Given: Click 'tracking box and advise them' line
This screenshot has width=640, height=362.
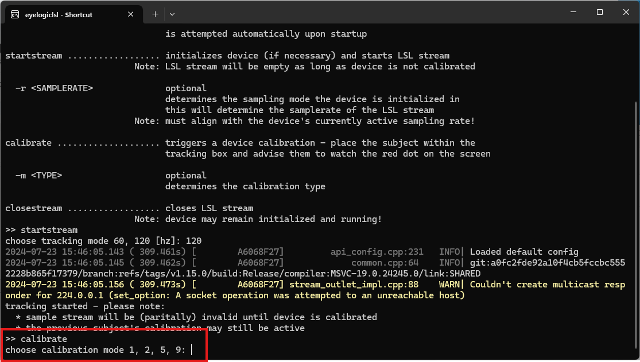Looking at the screenshot, I should 328,154.
